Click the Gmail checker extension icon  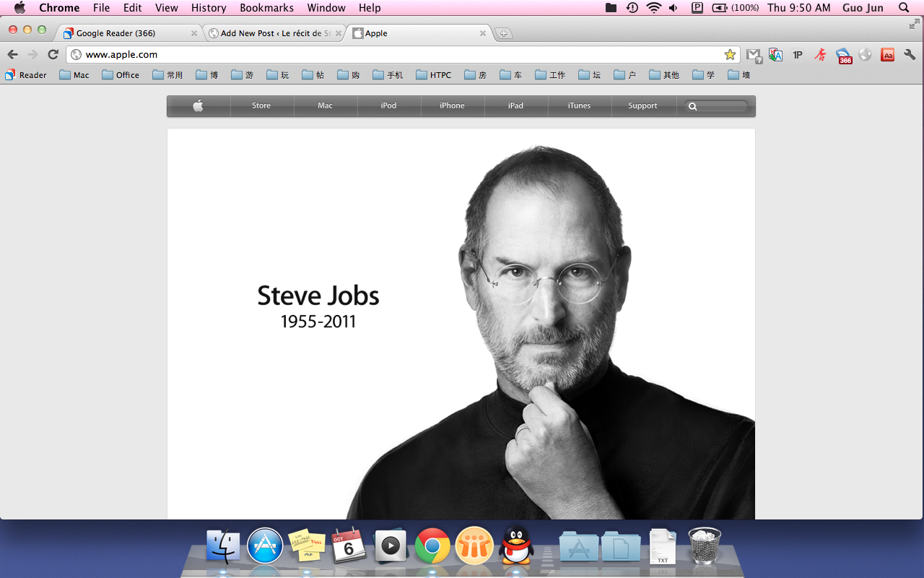point(753,54)
